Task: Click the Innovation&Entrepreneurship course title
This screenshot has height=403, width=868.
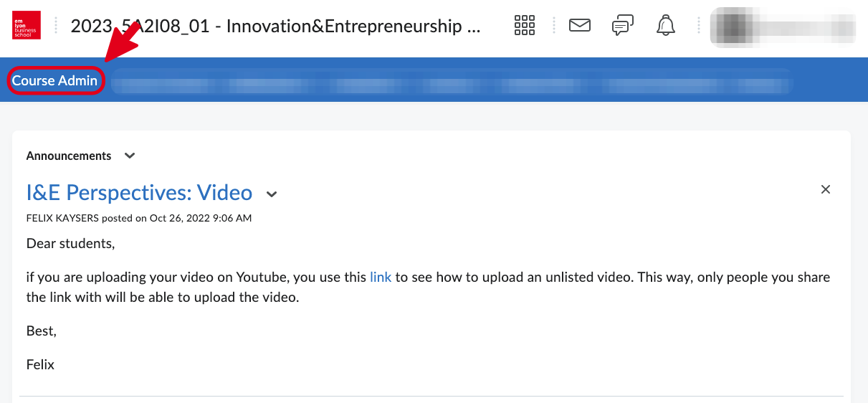Action: coord(276,27)
